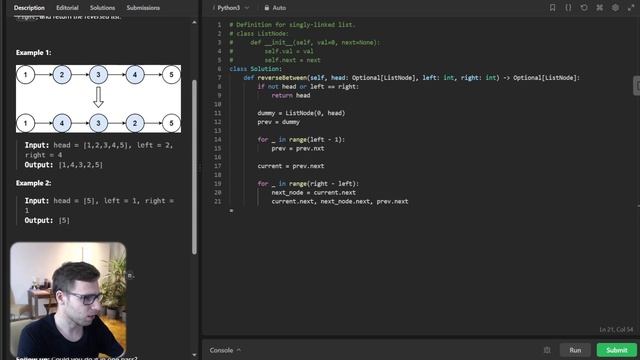Expand editor to fullscreen icon

(631, 8)
